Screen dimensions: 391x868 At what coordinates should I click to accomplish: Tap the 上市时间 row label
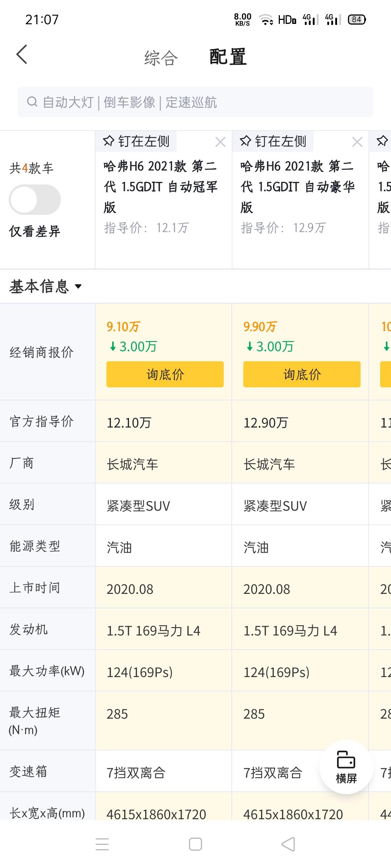(35, 587)
